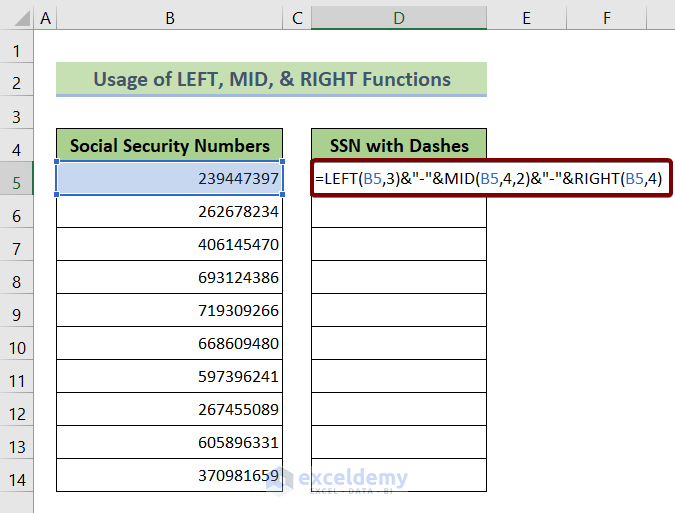Screen dimensions: 675x513
Task: Click the LEFT/MID/RIGHT formula in D5
Action: (491, 178)
